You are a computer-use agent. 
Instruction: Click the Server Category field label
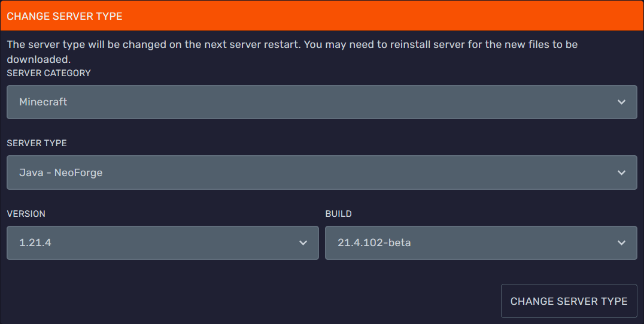pos(49,73)
